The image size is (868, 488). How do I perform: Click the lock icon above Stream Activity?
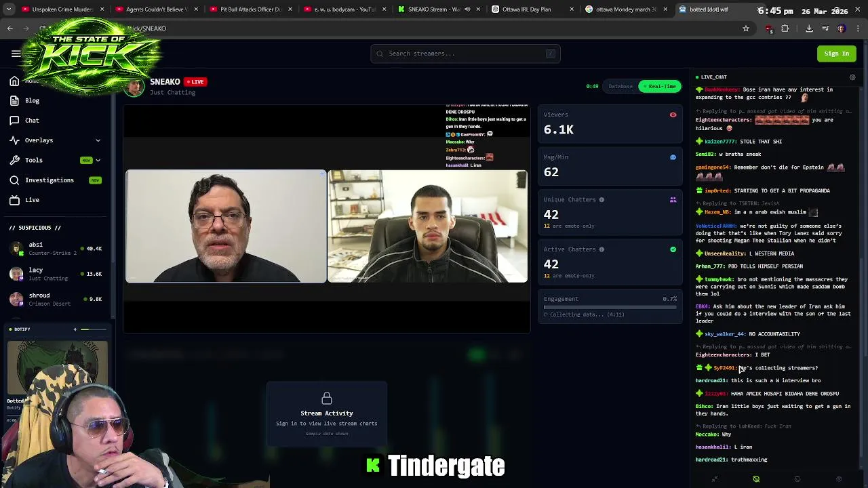point(326,398)
